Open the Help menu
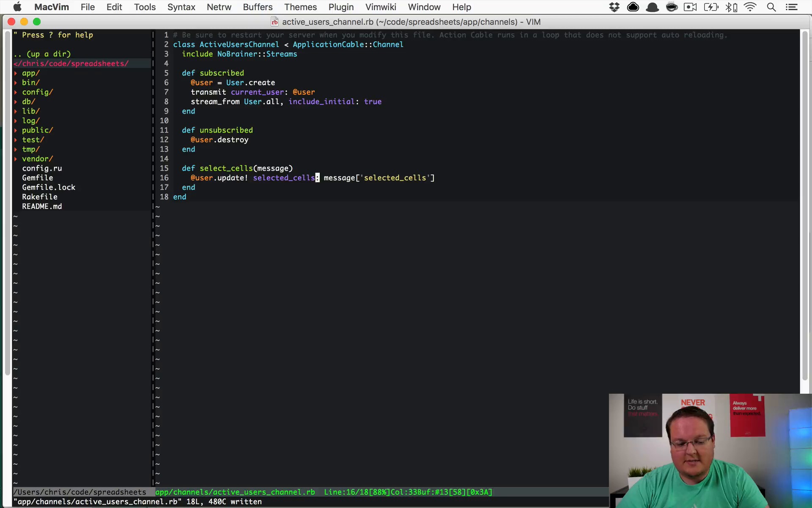812x508 pixels. coord(461,7)
